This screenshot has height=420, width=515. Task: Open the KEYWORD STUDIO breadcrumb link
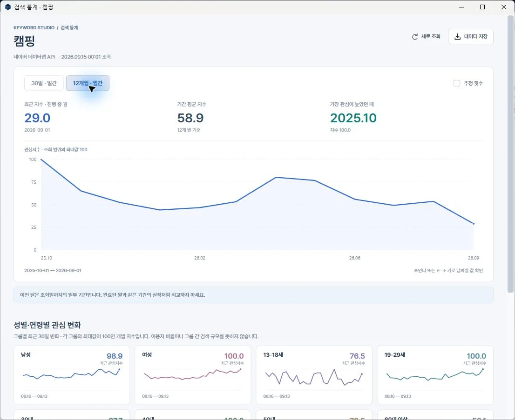tap(34, 28)
